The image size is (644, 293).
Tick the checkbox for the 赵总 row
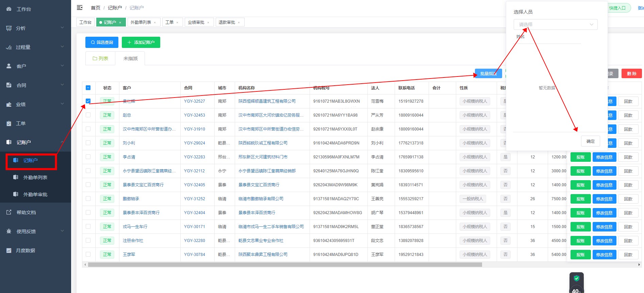point(88,115)
